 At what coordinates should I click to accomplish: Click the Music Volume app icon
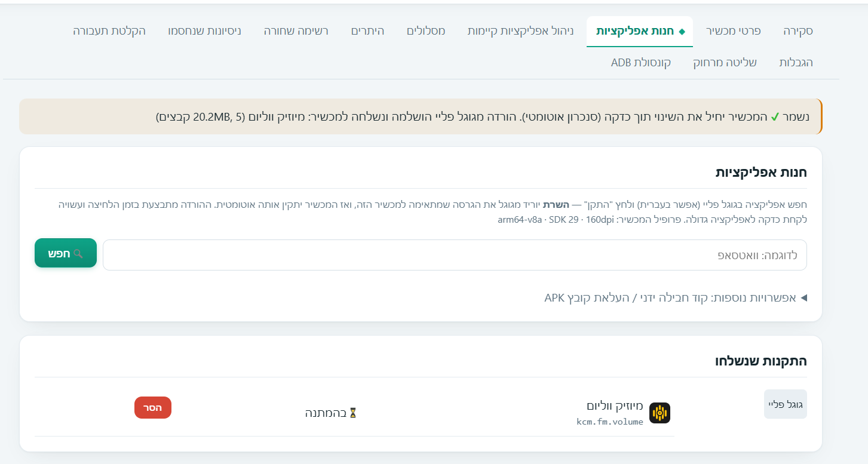660,413
